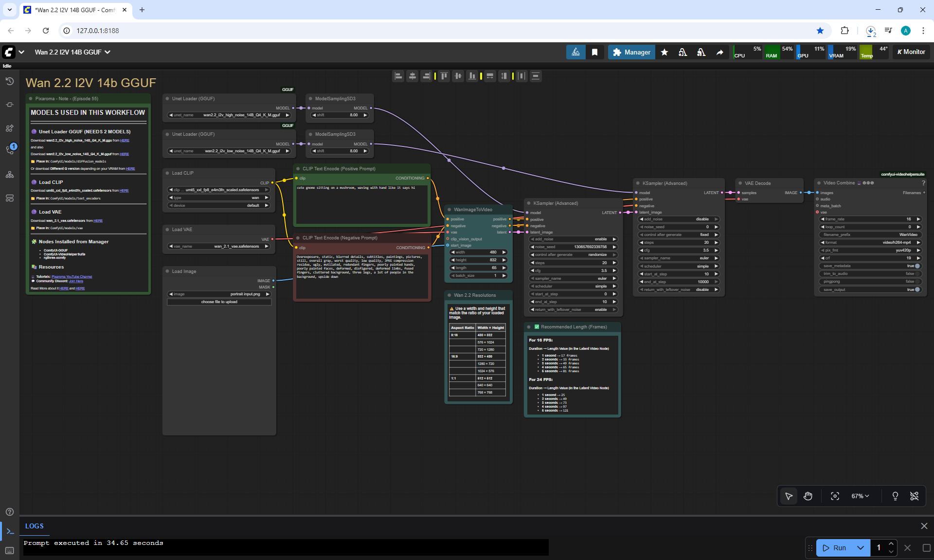Toggle save_output switch in Video Combine
Screen dimensions: 934x560
pyautogui.click(x=917, y=289)
